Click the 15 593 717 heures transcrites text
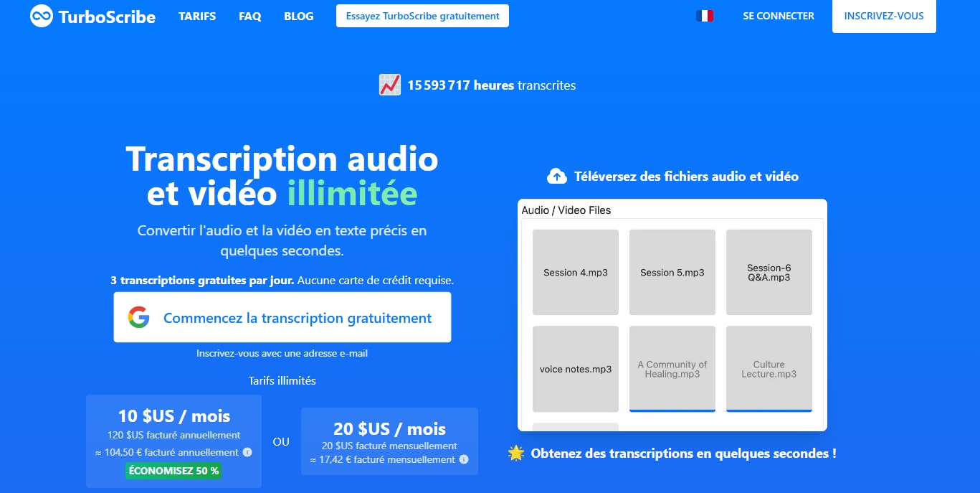This screenshot has width=980, height=493. (492, 85)
